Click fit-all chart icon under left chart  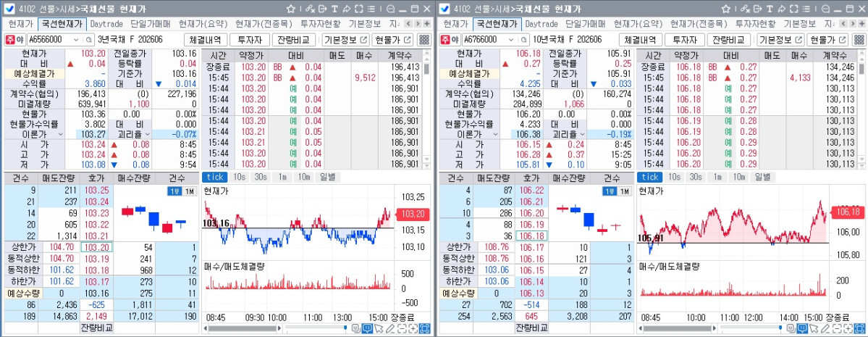coord(425,328)
